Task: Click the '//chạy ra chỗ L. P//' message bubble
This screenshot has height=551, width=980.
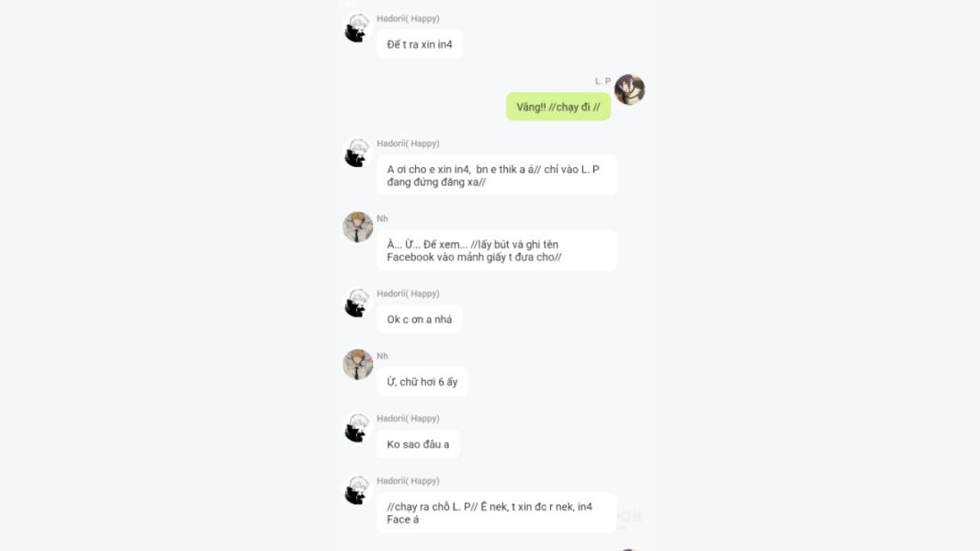Action: pos(496,513)
